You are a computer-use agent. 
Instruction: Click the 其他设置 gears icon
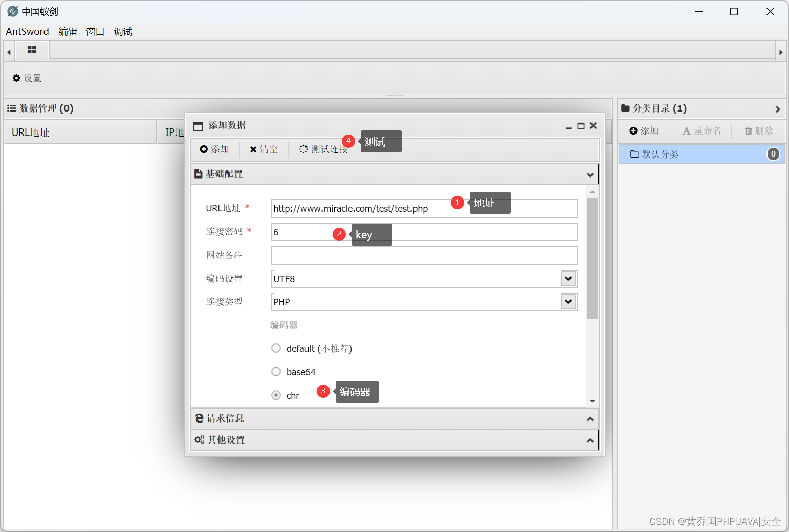pos(200,440)
